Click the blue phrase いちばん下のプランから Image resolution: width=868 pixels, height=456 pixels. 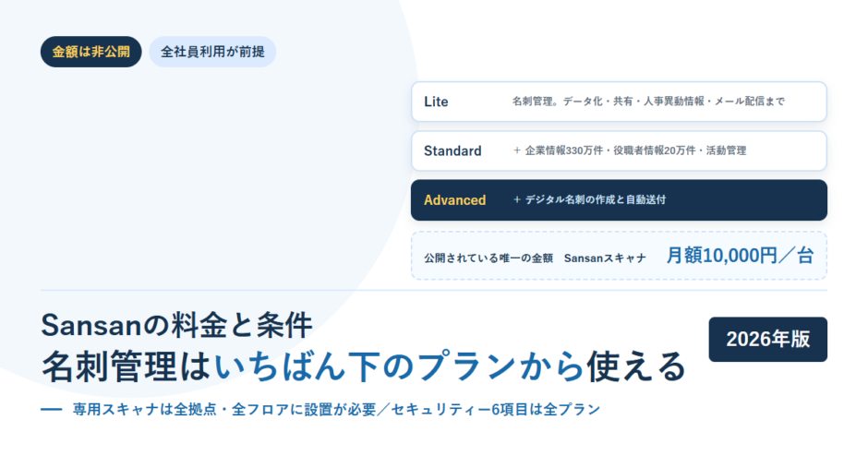(x=399, y=366)
